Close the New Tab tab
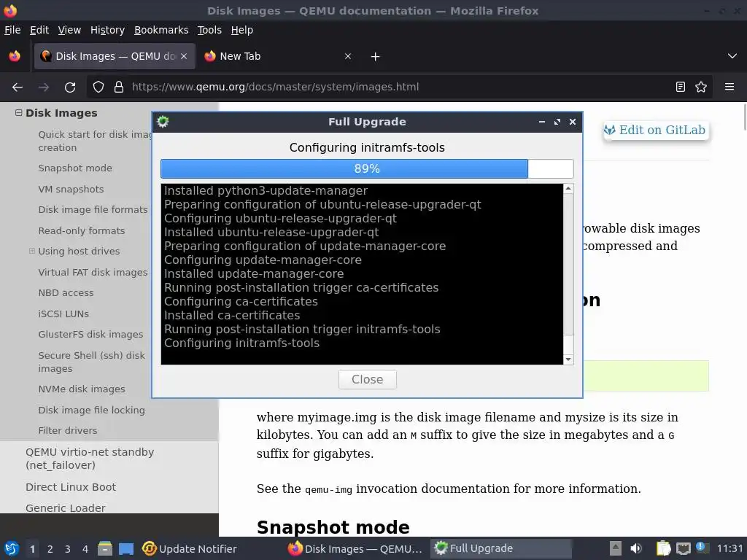Image resolution: width=747 pixels, height=560 pixels. coord(348,56)
